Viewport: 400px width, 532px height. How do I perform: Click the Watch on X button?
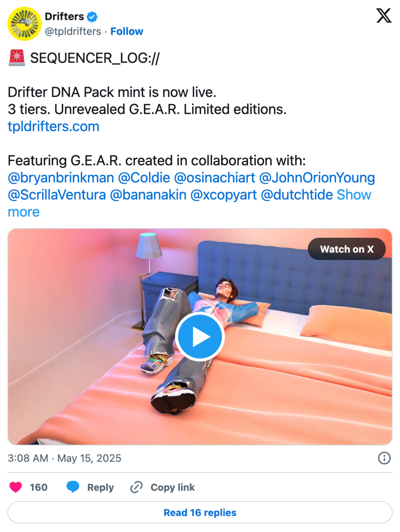click(x=347, y=249)
